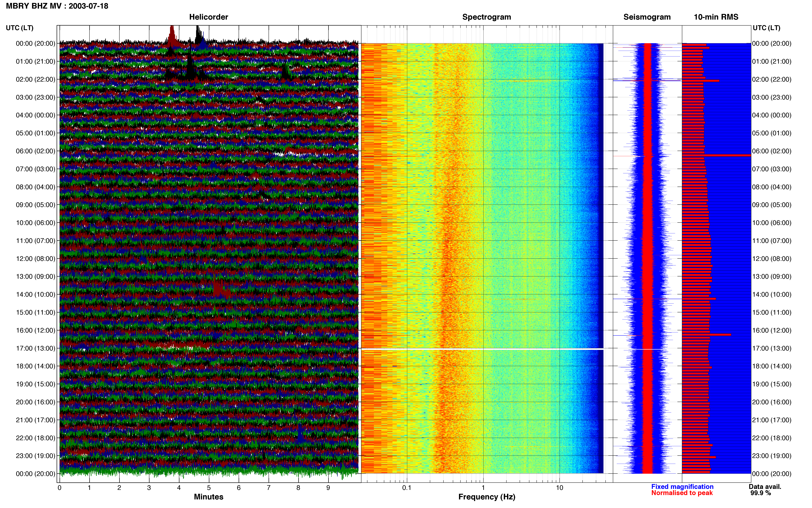Click '07:00 (03:00)' on the helicorder time axis
Viewport: 812px width, 508px height.
[36, 169]
